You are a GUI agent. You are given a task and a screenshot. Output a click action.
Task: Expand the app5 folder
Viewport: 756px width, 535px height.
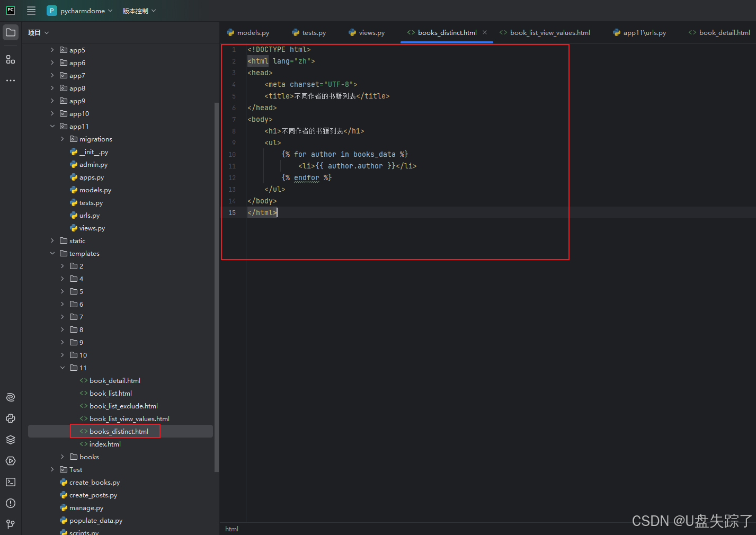(52, 50)
